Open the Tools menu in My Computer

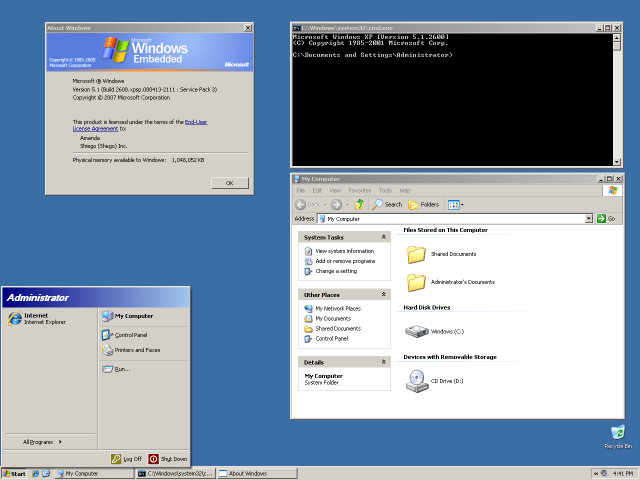pyautogui.click(x=385, y=191)
